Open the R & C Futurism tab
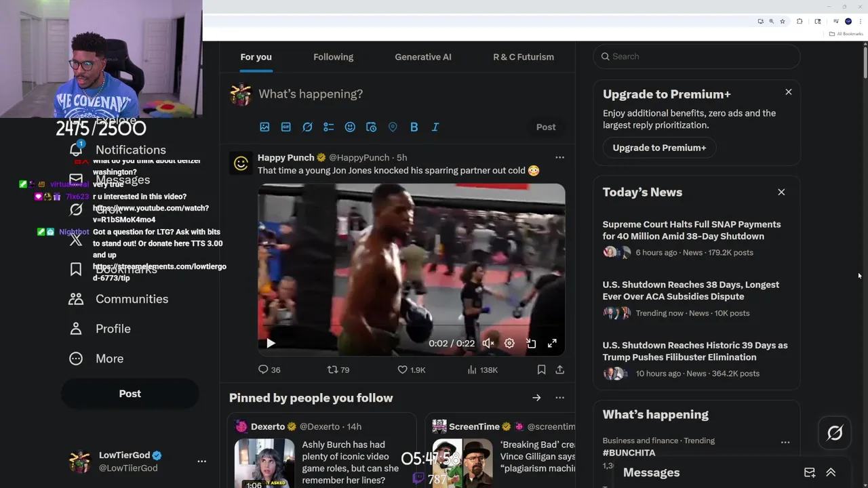Screen dimensions: 868x488 coord(524,57)
